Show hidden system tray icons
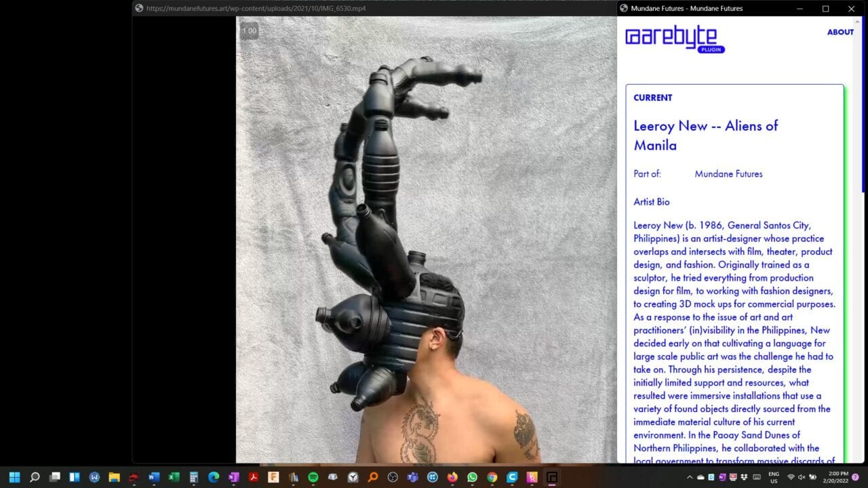Viewport: 868px width, 488px height. [690, 477]
